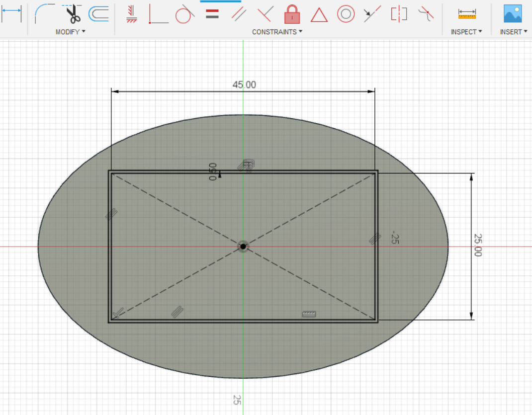The image size is (532, 415).
Task: Select the Fillet tool
Action: (44, 13)
